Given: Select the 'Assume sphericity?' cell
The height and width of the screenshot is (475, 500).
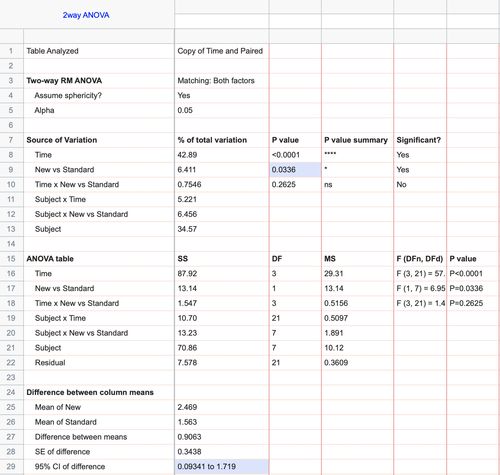Looking at the screenshot, I should pos(99,95).
